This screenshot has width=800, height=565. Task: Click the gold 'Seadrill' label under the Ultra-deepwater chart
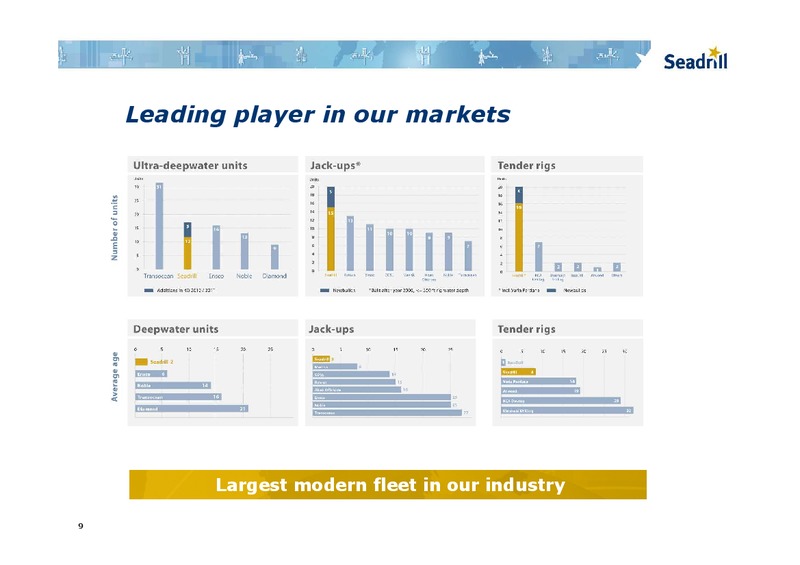(187, 276)
